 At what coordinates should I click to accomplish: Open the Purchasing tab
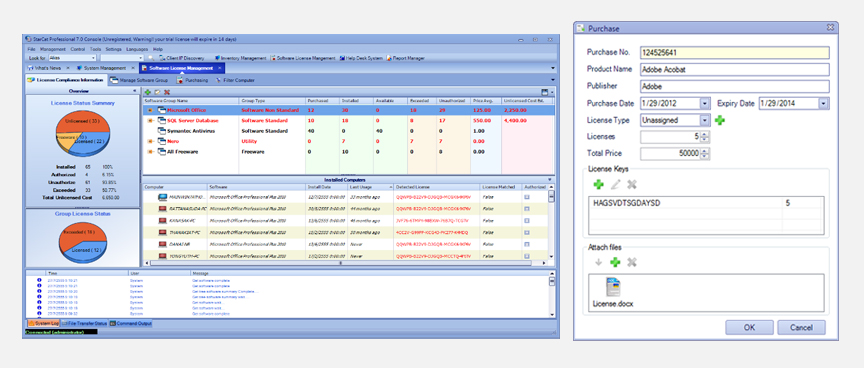pyautogui.click(x=192, y=80)
